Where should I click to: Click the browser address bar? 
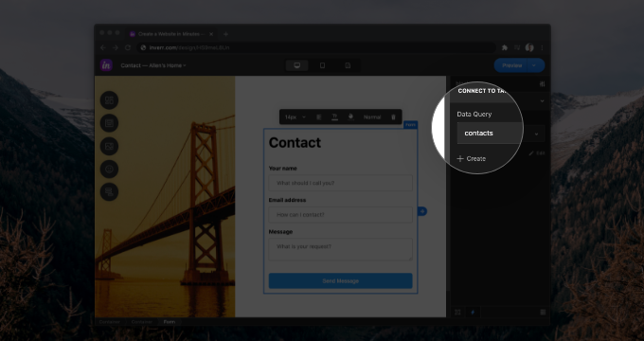316,47
